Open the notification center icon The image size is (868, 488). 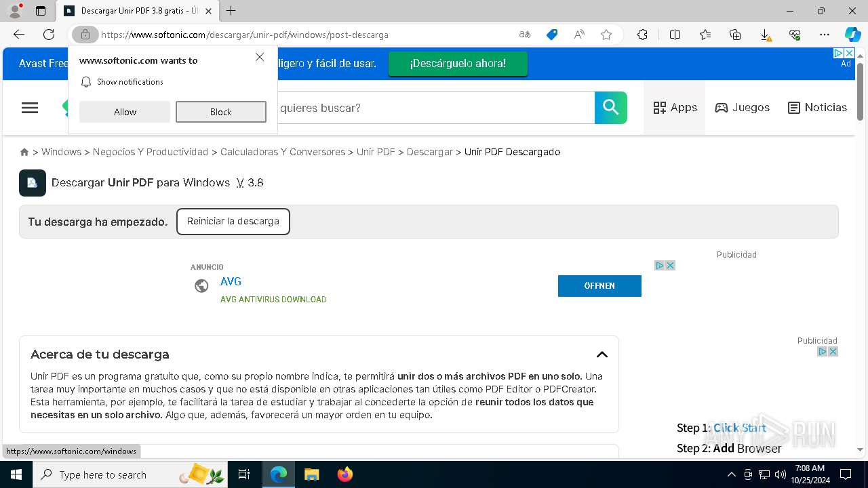846,474
